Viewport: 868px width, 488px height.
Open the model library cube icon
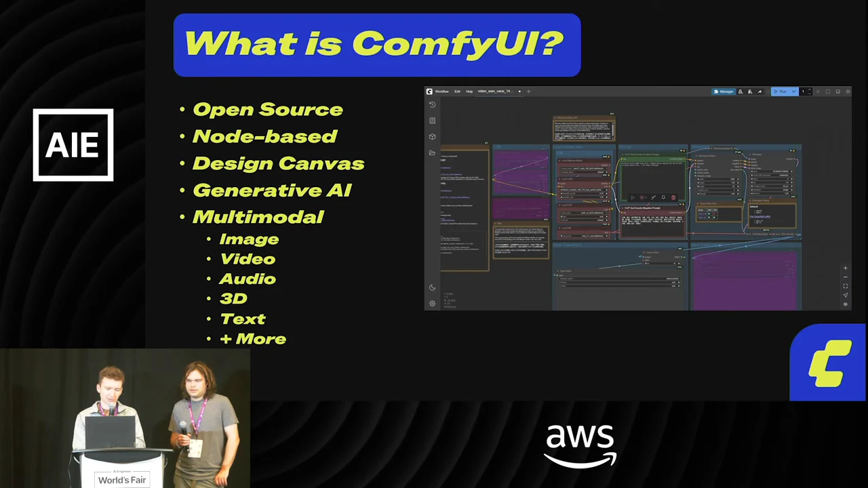[x=432, y=136]
